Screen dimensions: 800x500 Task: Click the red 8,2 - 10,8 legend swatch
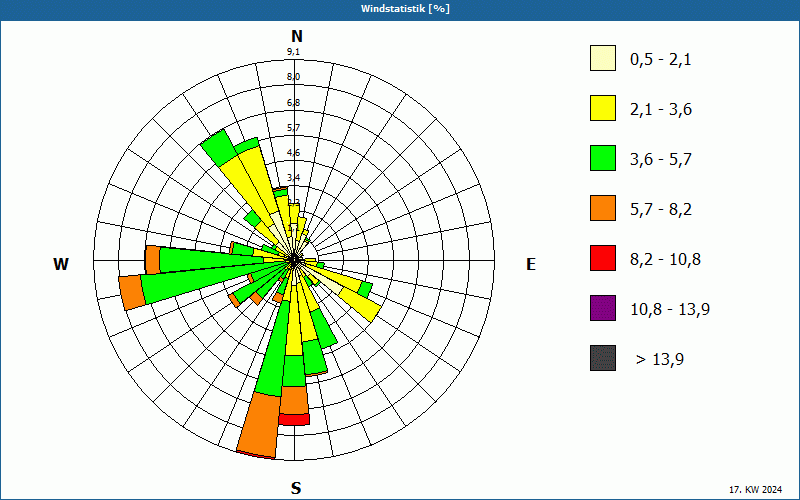point(603,258)
